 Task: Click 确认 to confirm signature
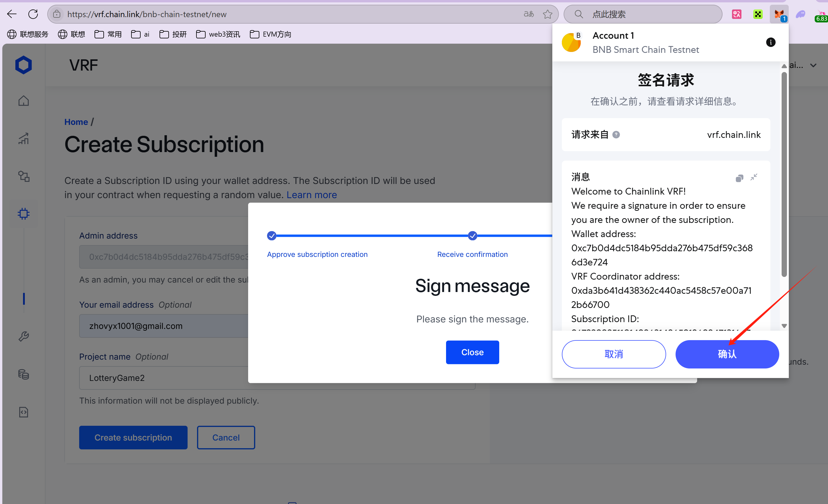[x=727, y=354]
